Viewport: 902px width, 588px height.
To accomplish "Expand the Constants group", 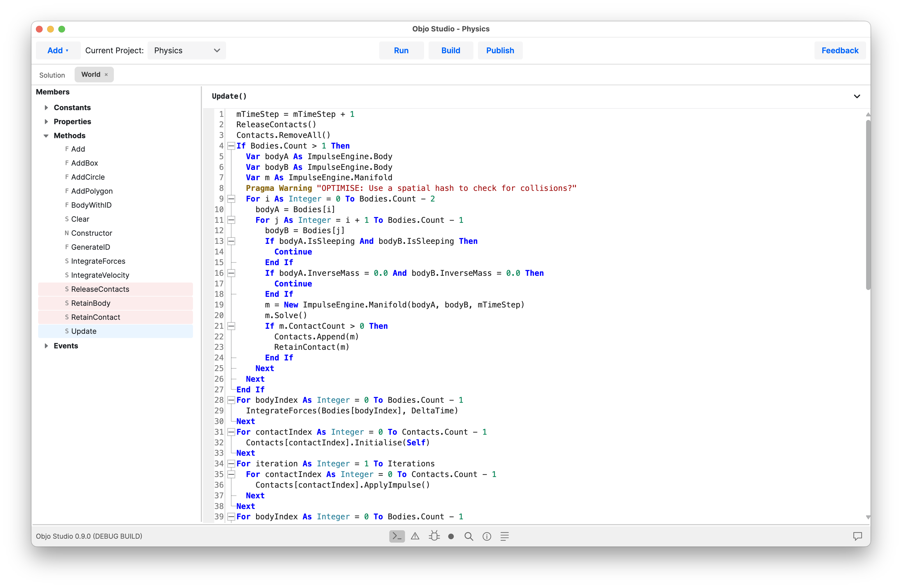I will (46, 108).
